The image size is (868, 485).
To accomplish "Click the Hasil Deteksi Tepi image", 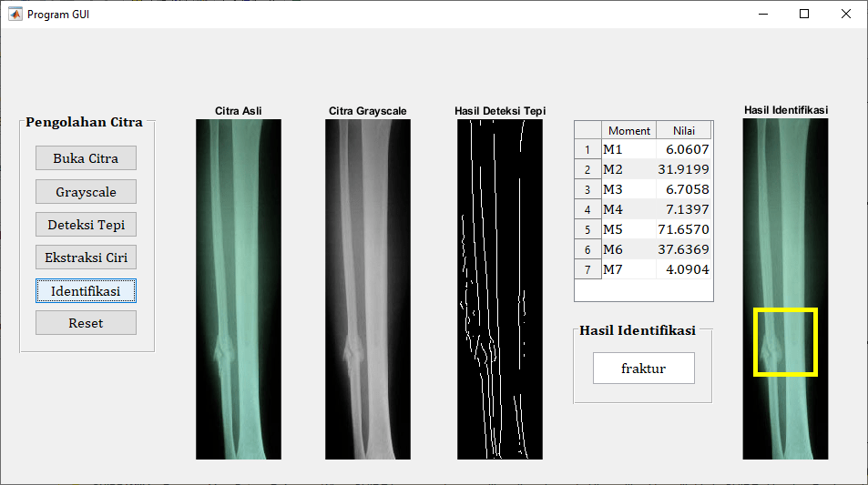I will [x=499, y=288].
